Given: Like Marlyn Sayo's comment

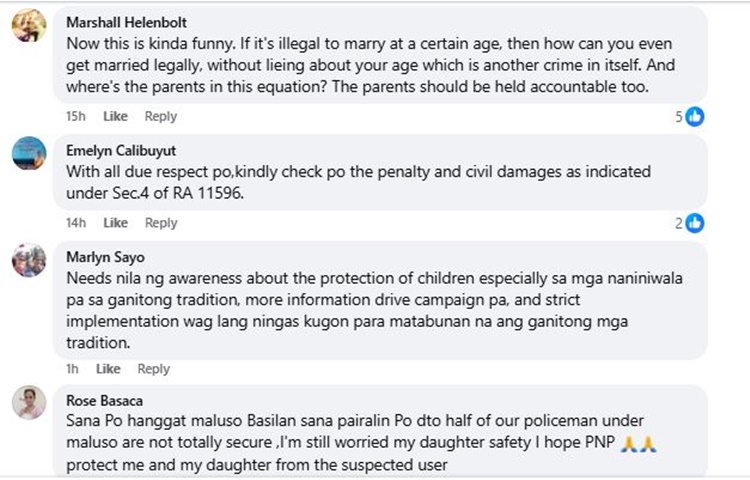Looking at the screenshot, I should pos(108,369).
